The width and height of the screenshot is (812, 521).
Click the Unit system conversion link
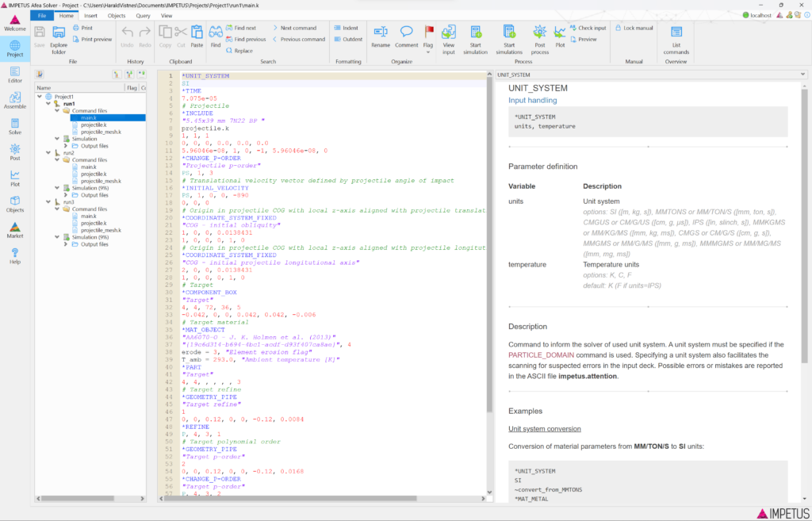544,429
